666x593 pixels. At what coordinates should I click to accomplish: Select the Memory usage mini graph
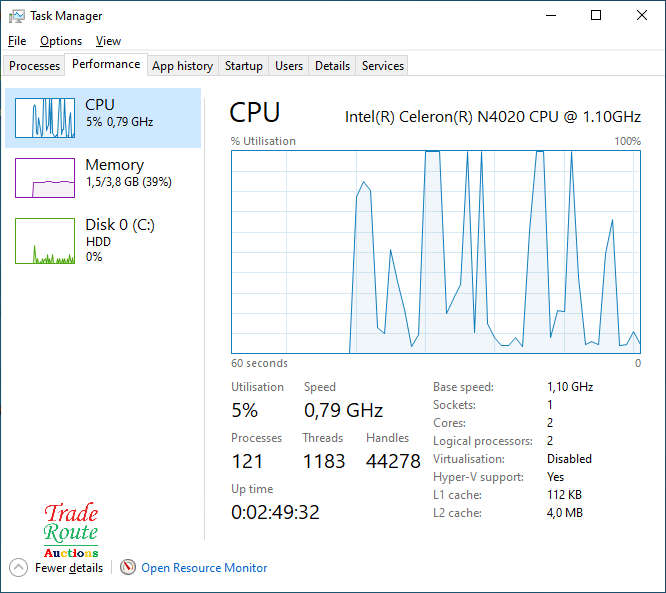coord(45,178)
